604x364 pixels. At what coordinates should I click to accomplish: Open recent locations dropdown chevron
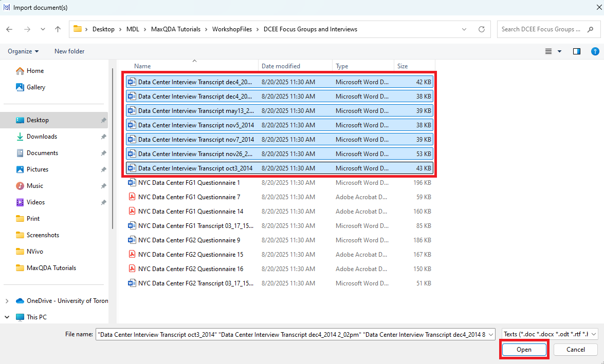click(43, 29)
